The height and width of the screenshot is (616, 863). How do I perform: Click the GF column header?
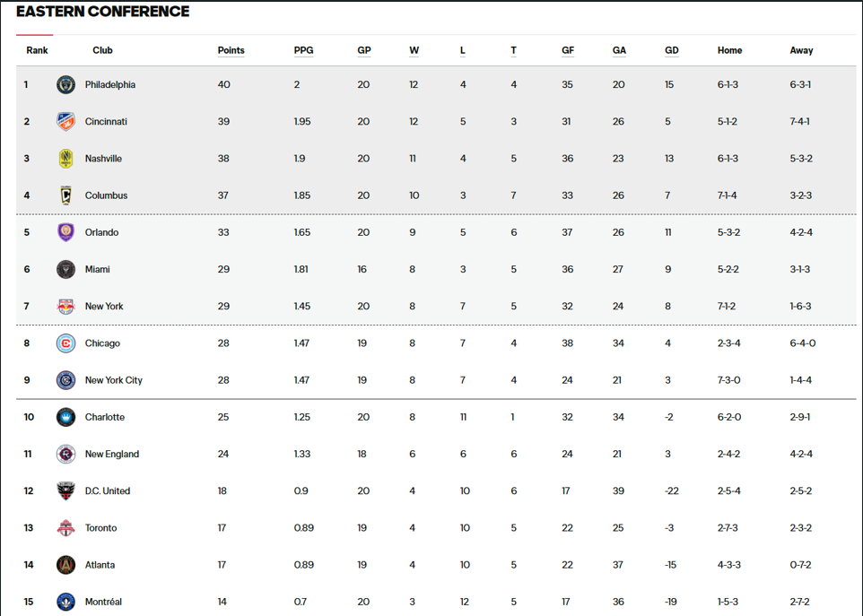click(568, 50)
